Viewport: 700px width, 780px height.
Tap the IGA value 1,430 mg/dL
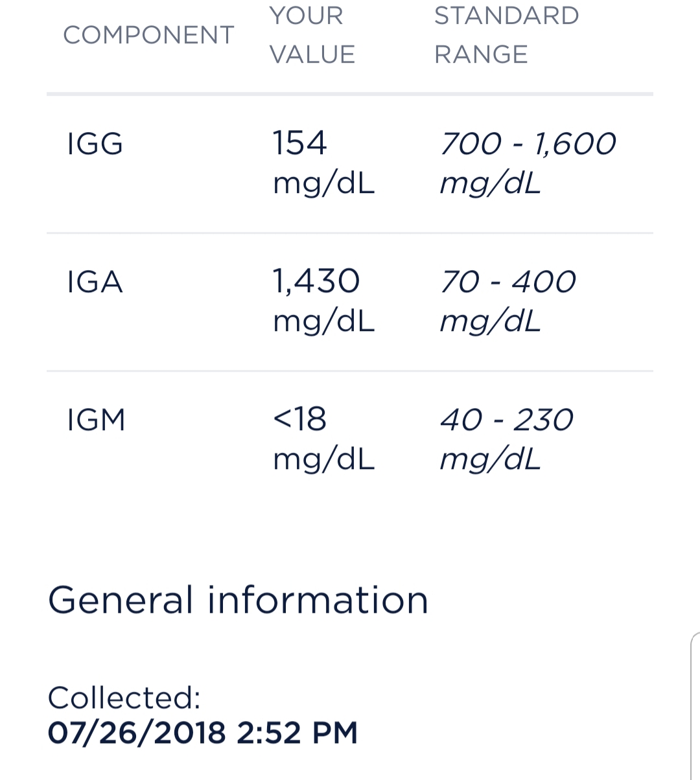[323, 301]
